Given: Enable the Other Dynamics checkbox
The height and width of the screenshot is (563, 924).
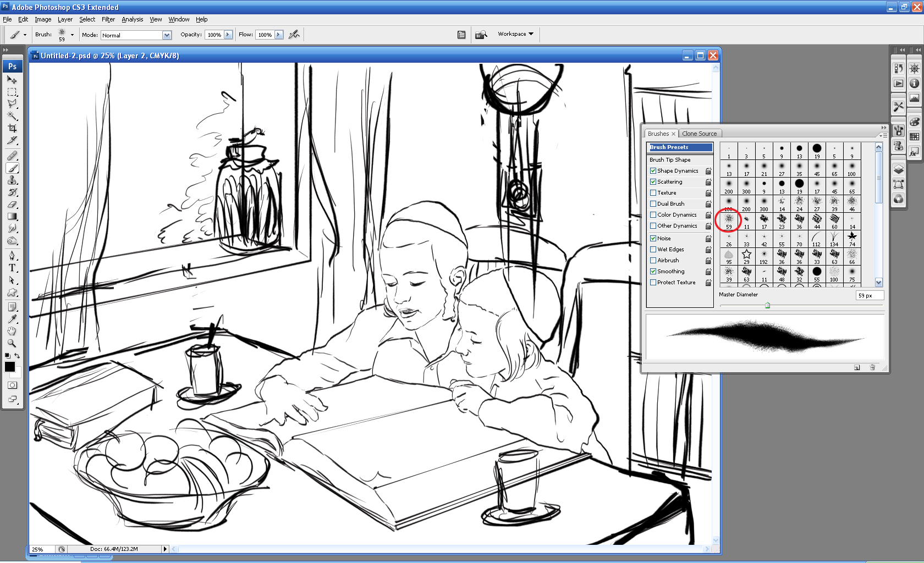Looking at the screenshot, I should [653, 226].
